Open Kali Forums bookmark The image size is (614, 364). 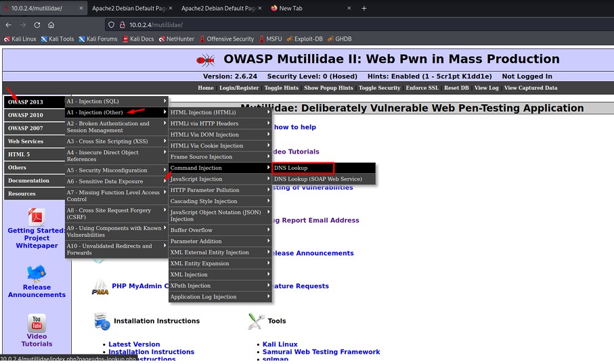click(x=98, y=39)
